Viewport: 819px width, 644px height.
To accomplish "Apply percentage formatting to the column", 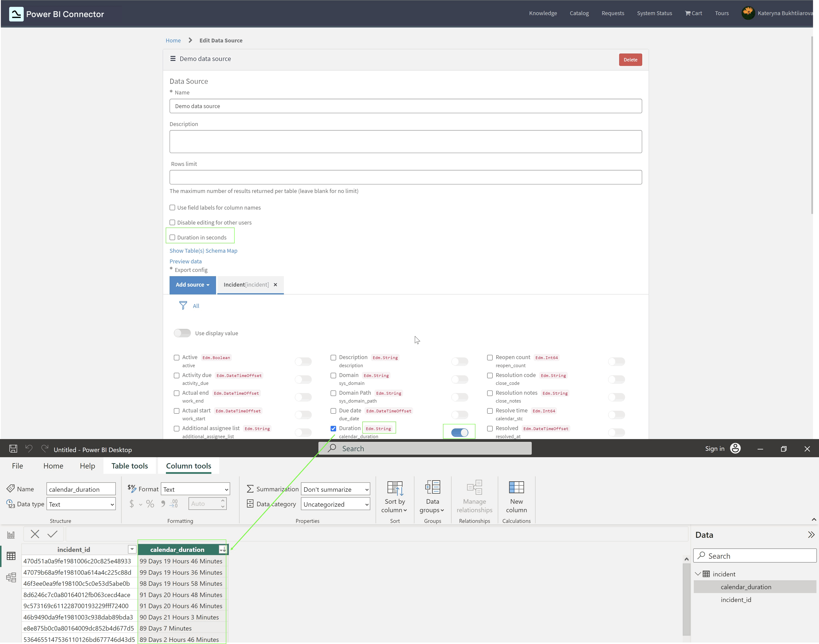I will point(150,503).
